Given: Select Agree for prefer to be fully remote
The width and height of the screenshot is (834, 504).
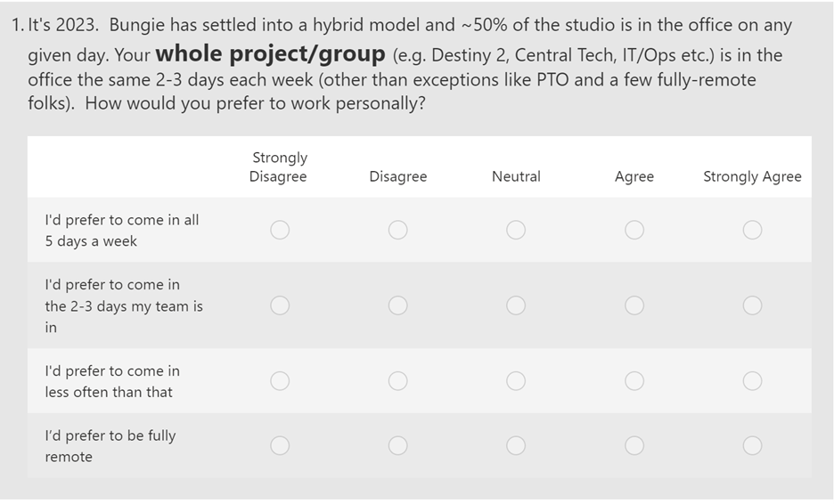Looking at the screenshot, I should click(x=634, y=445).
